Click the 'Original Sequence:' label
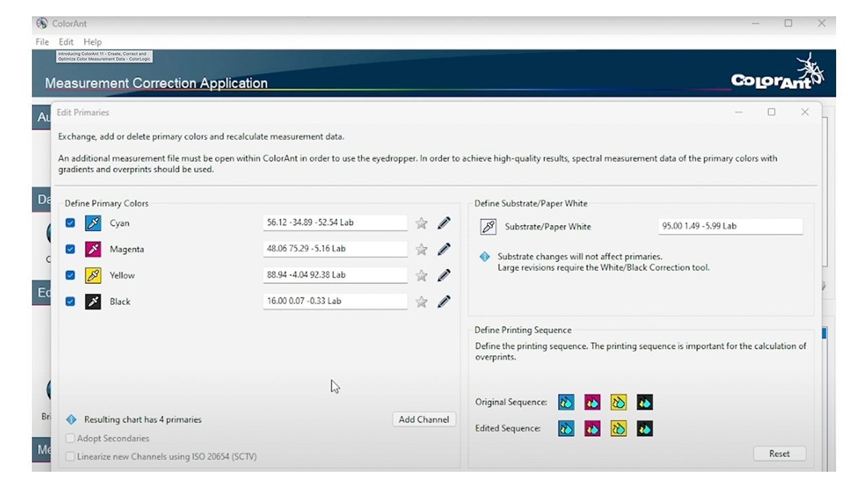The height and width of the screenshot is (488, 868). click(511, 402)
